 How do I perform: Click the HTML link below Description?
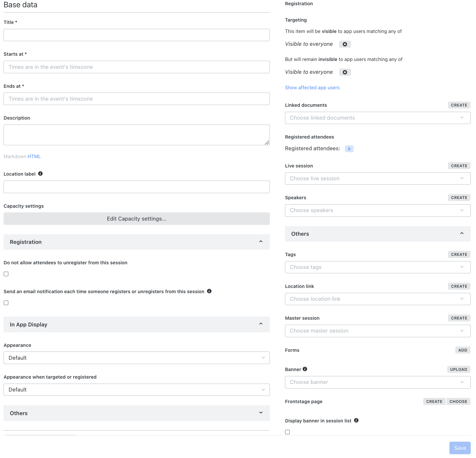point(34,156)
